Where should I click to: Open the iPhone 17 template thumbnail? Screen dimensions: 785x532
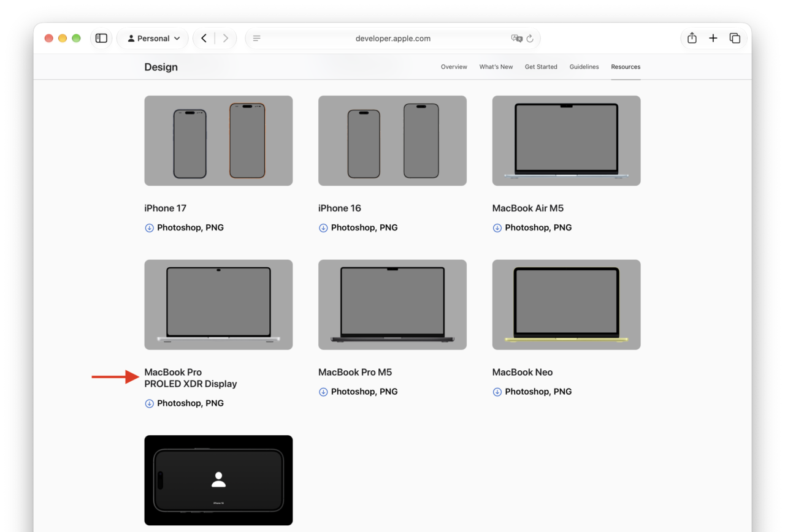click(218, 140)
